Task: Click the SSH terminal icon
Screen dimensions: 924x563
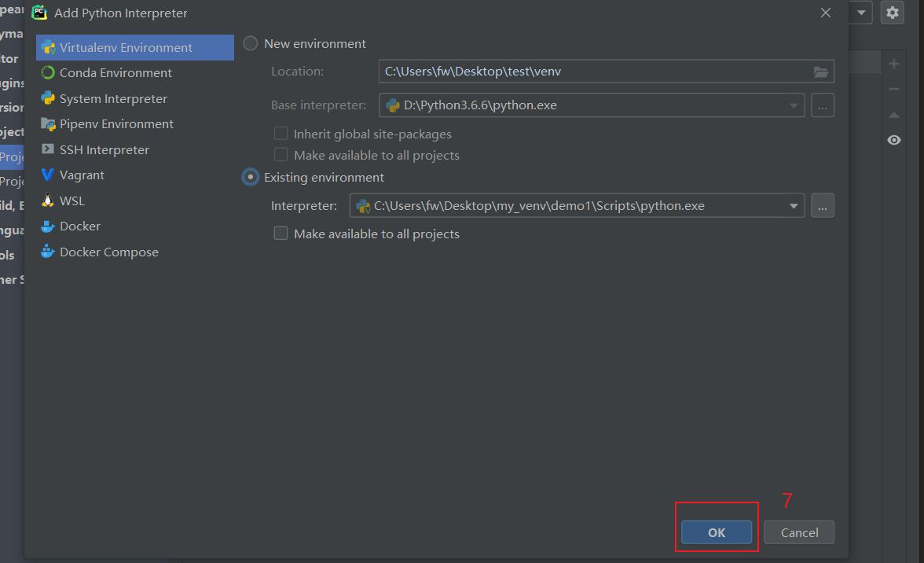Action: pyautogui.click(x=48, y=149)
